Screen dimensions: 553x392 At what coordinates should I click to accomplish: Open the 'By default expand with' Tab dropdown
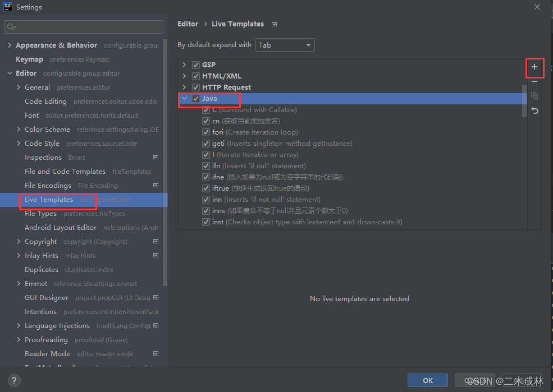pyautogui.click(x=285, y=45)
